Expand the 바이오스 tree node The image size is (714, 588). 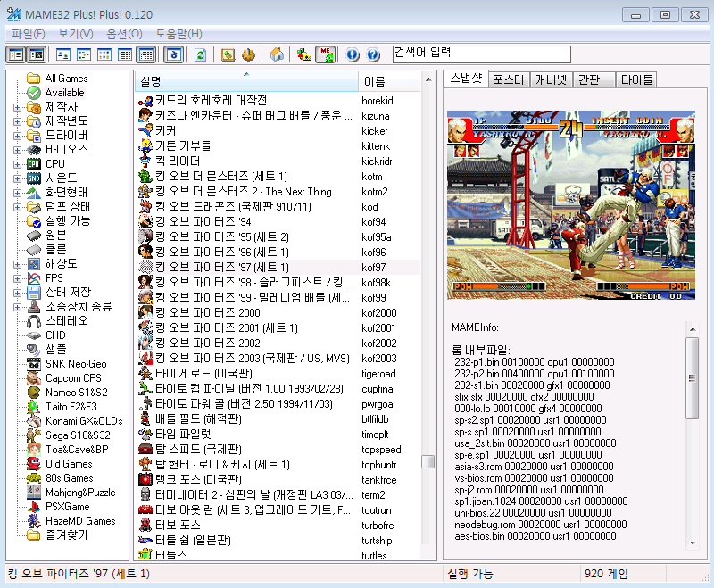17,150
